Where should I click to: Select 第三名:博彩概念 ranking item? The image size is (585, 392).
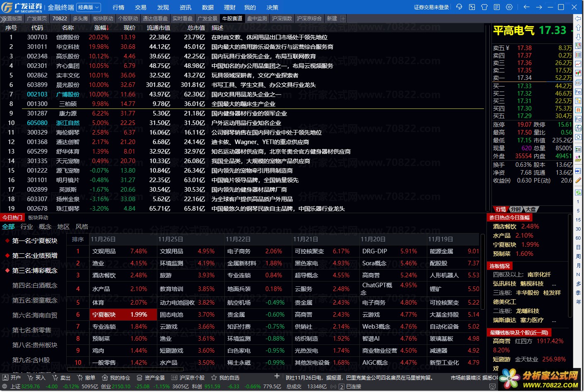click(35, 271)
